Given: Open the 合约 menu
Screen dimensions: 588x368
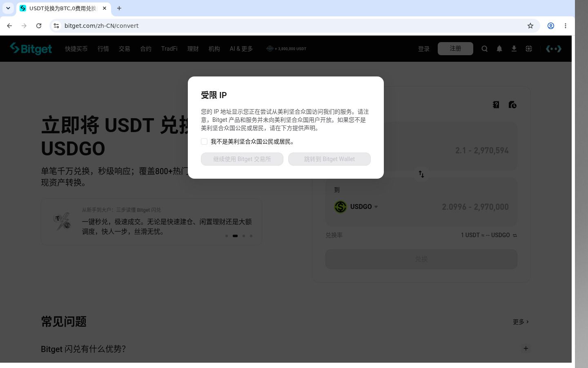Looking at the screenshot, I should [x=146, y=49].
